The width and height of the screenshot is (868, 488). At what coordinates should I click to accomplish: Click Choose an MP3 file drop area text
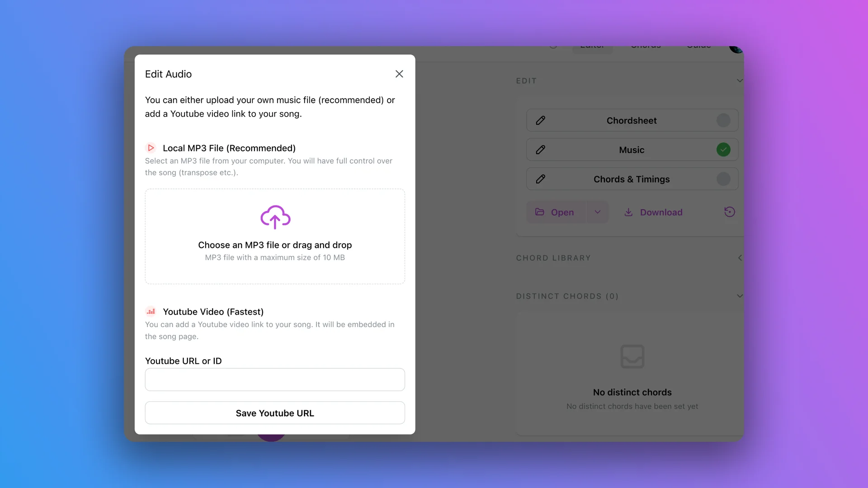point(275,245)
